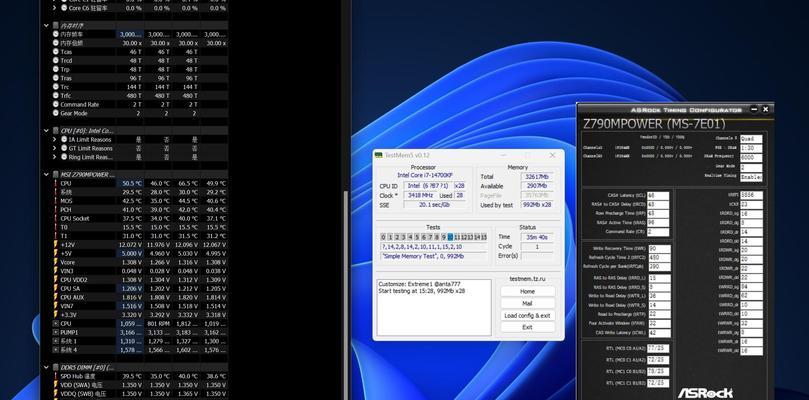Image resolution: width=809 pixels, height=400 pixels.
Task: Click the Row Precharge Time (tRP) field
Action: pos(658,214)
